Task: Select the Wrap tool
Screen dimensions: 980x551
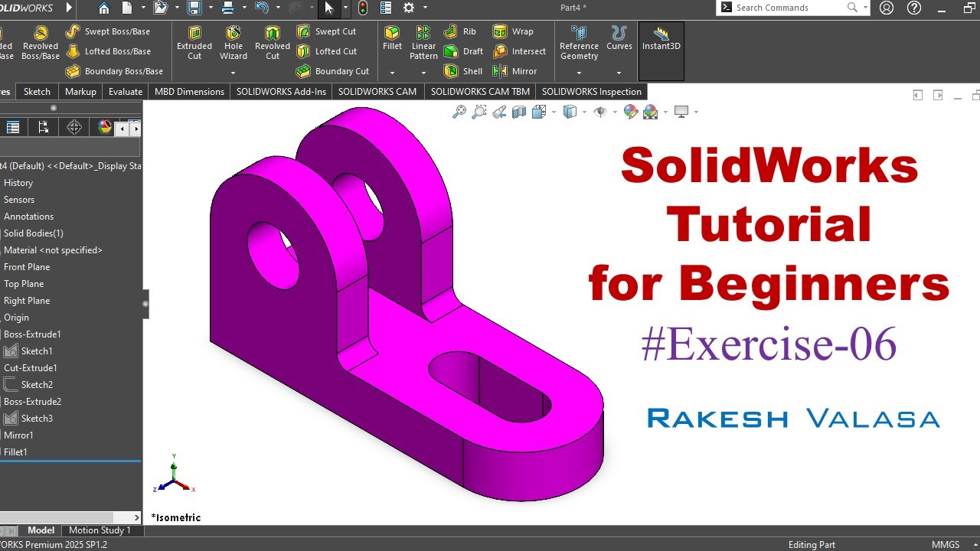Action: pyautogui.click(x=513, y=31)
